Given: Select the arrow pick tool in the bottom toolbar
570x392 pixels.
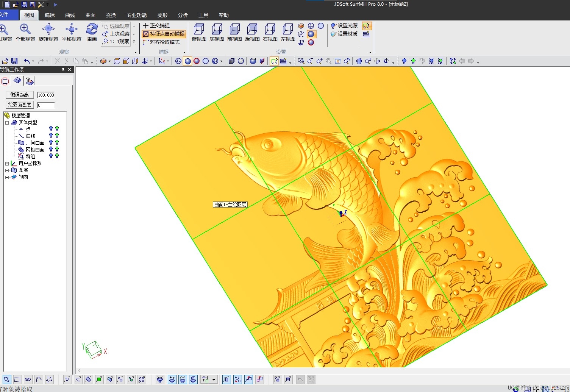Looking at the screenshot, I should pyautogui.click(x=7, y=380).
